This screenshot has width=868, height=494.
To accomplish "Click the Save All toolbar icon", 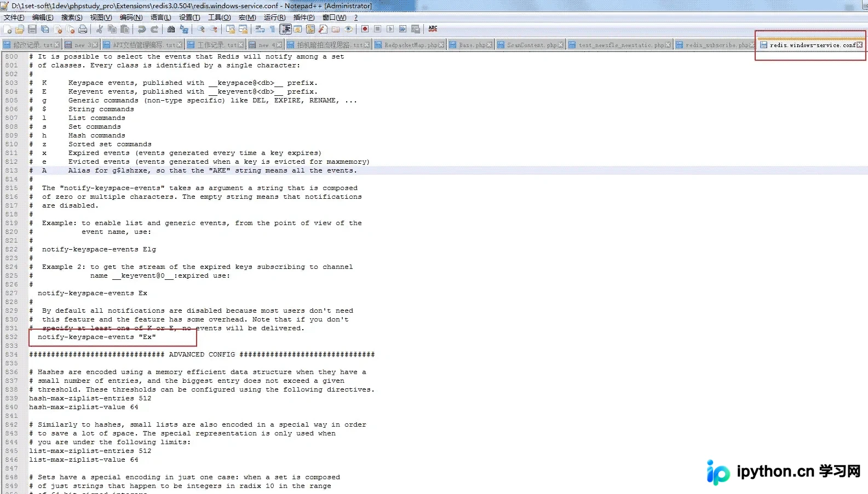I will pyautogui.click(x=45, y=29).
